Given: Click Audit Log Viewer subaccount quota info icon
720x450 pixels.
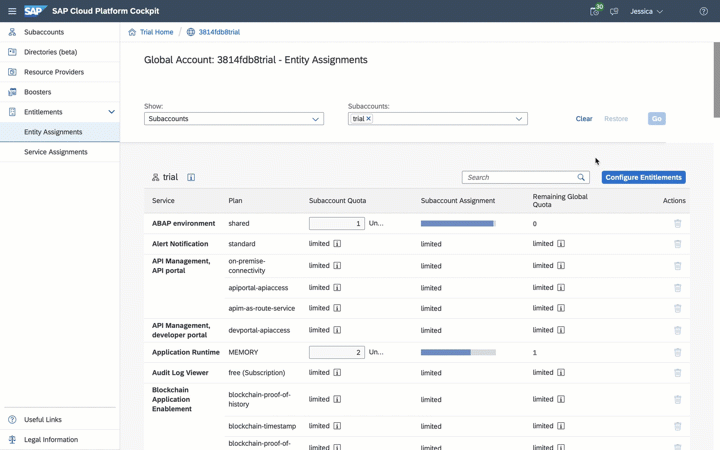Looking at the screenshot, I should (337, 372).
